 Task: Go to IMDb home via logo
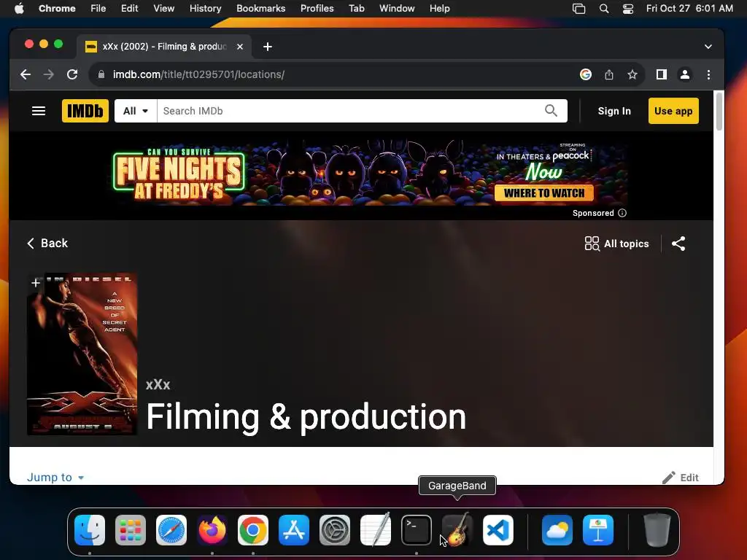(85, 111)
